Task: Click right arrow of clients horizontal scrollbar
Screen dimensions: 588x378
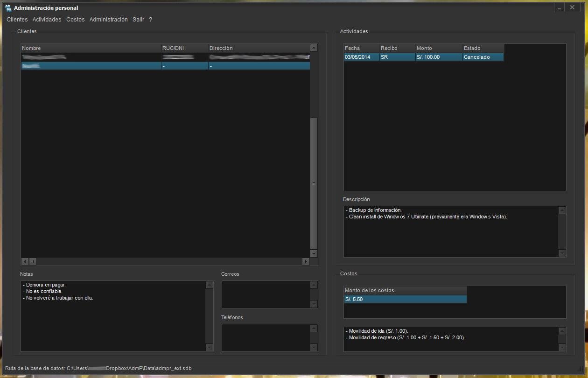Action: coord(306,261)
